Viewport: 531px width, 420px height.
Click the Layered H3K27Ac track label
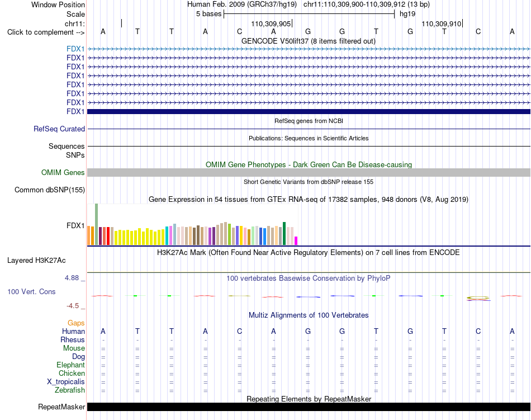tap(36, 261)
